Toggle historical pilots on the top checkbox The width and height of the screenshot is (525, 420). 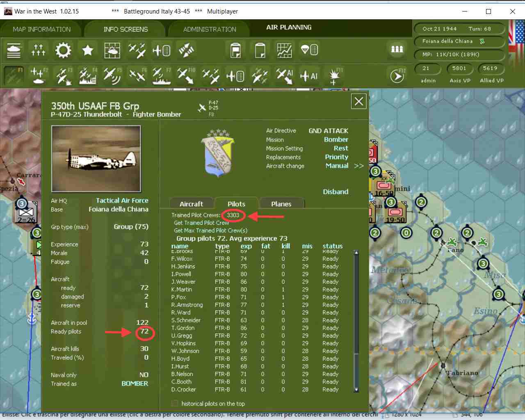[175, 404]
